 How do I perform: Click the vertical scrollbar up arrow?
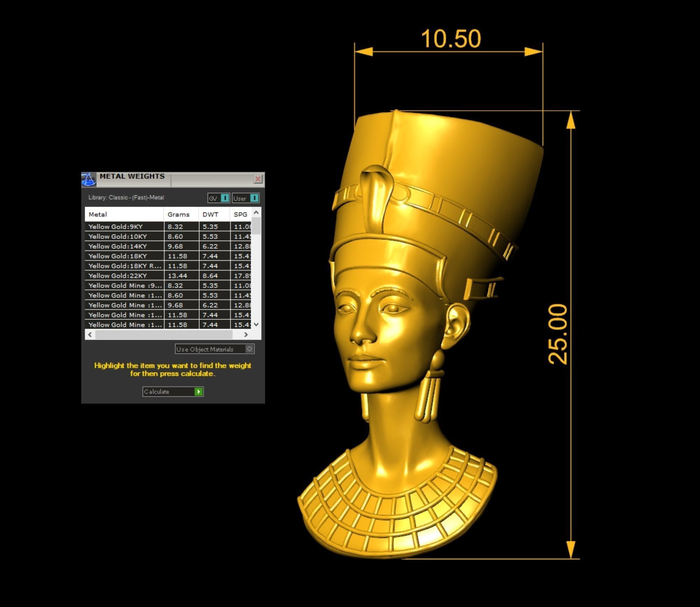click(x=256, y=212)
